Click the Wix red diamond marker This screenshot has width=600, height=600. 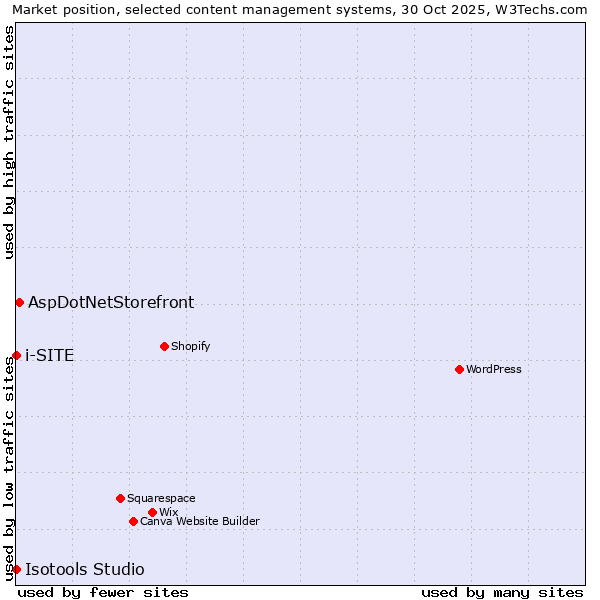pos(152,512)
